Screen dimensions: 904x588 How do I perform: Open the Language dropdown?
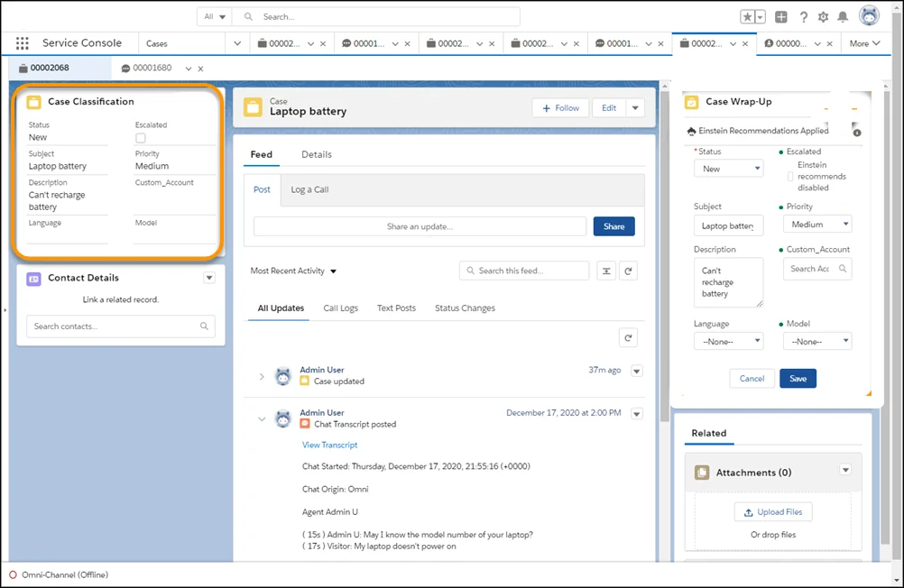(729, 341)
